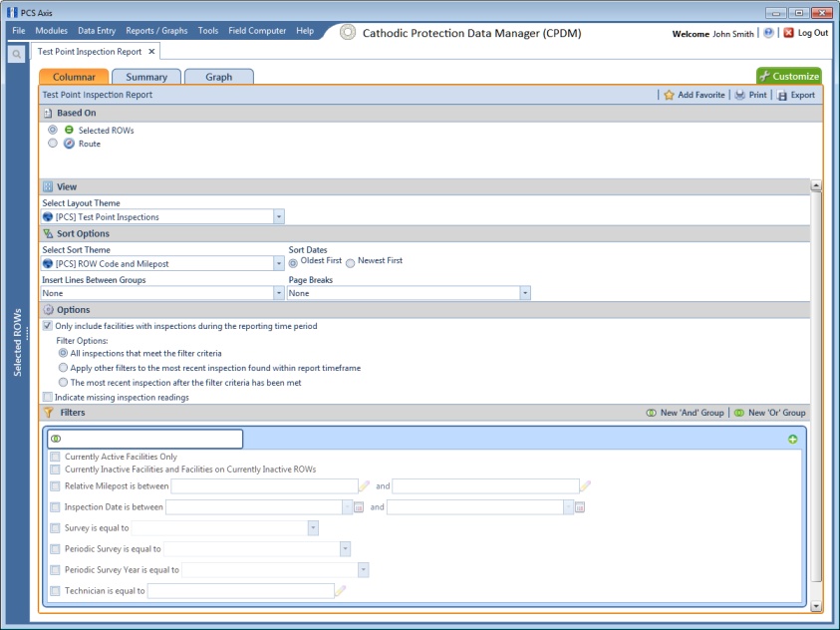The height and width of the screenshot is (630, 840).
Task: Click the Print printer icon
Action: (739, 95)
